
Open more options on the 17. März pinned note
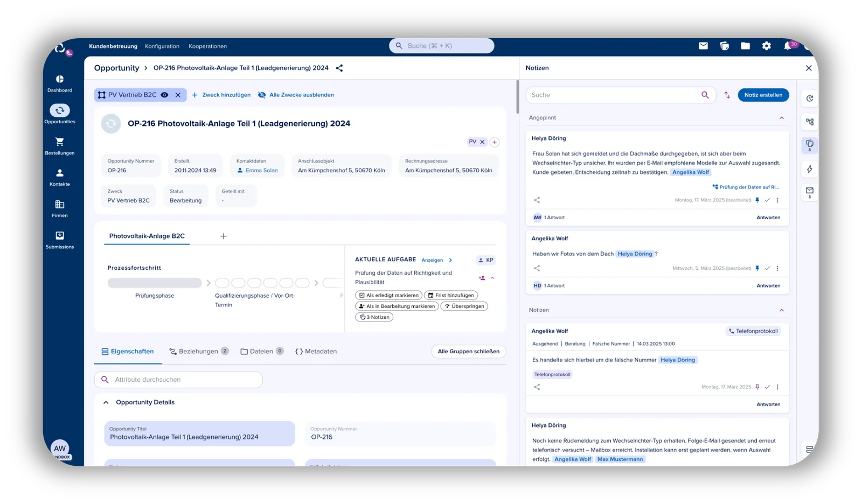click(777, 200)
